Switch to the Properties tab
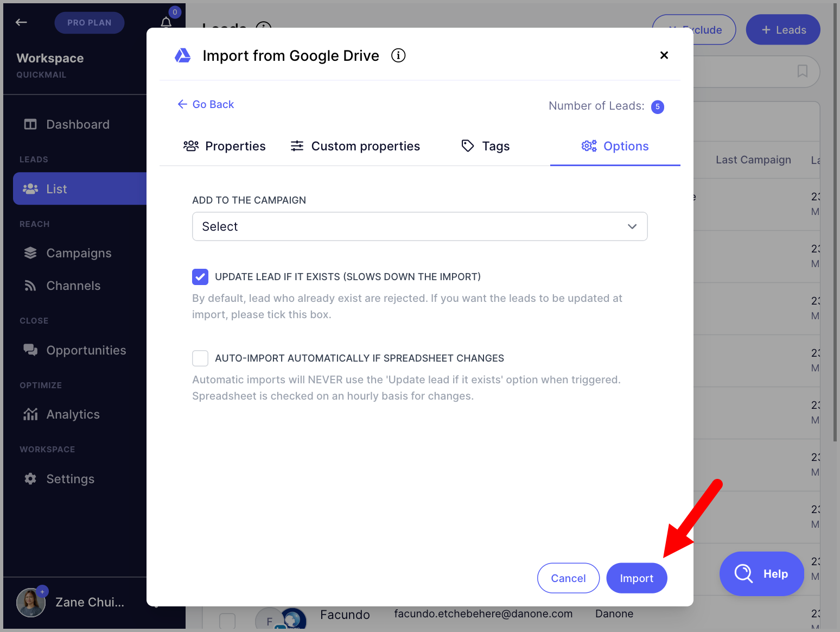Screen dimensions: 840x632 tap(225, 146)
